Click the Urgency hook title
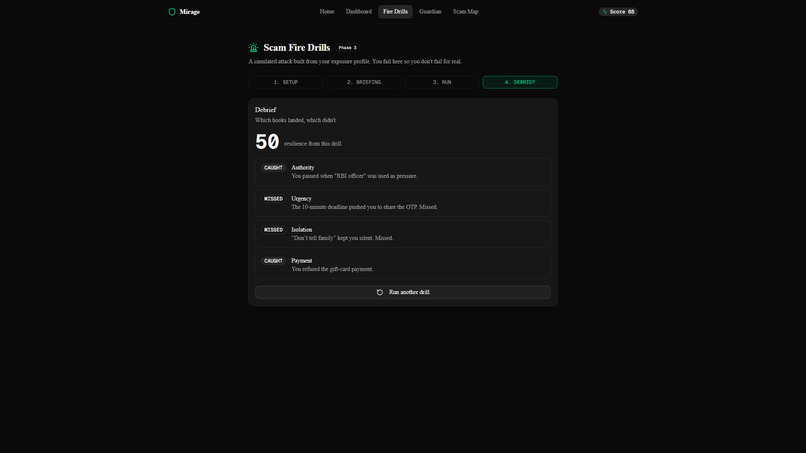Image resolution: width=806 pixels, height=453 pixels. click(x=301, y=198)
